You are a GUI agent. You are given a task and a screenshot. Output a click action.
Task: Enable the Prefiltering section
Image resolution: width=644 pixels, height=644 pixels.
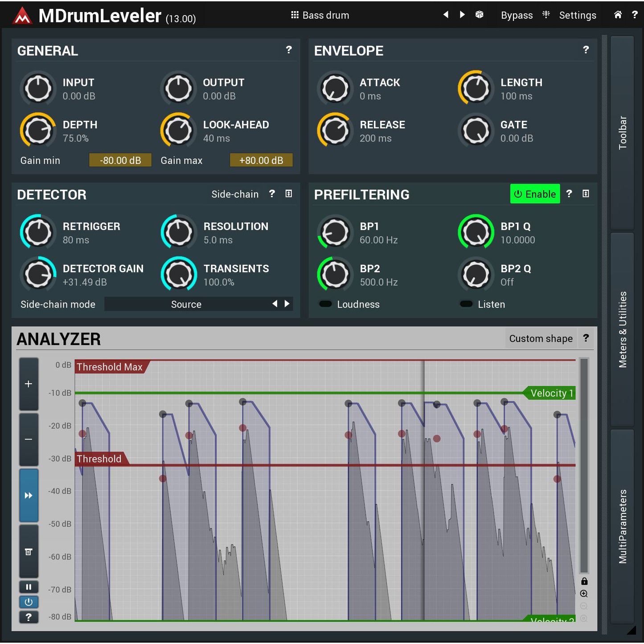point(535,194)
